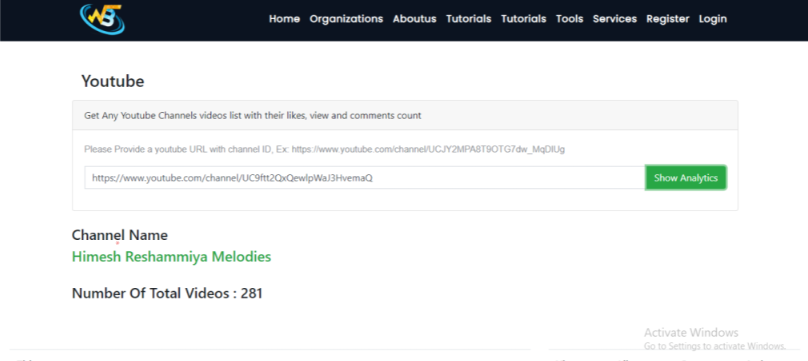Navigate to Services in the navbar
The image size is (808, 361).
click(x=615, y=19)
